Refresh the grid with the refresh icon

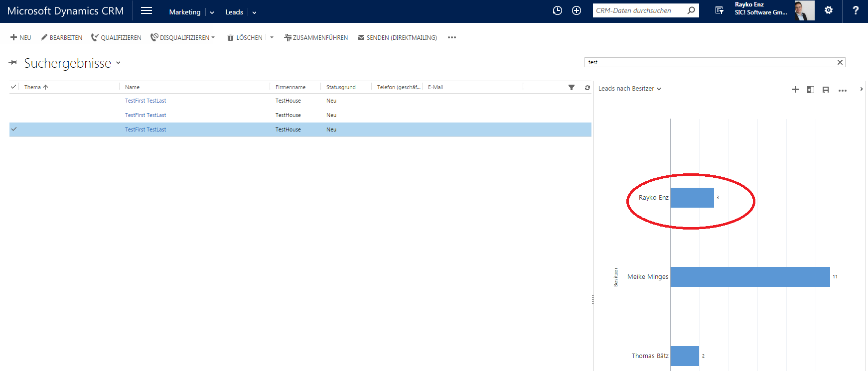[587, 87]
